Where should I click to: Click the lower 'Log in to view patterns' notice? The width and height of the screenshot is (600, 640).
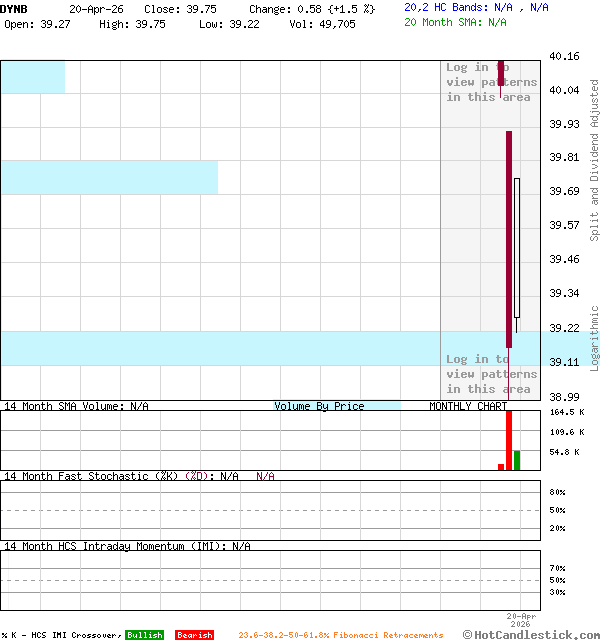click(x=491, y=374)
